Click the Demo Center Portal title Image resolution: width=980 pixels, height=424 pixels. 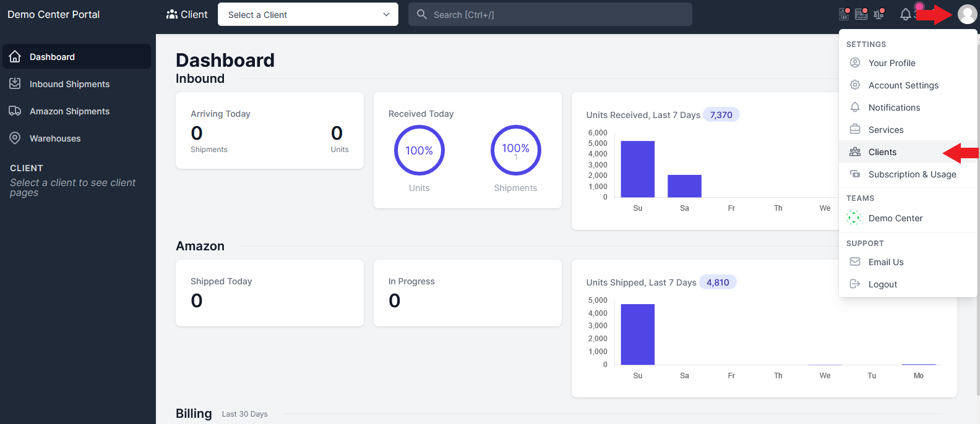pos(53,14)
